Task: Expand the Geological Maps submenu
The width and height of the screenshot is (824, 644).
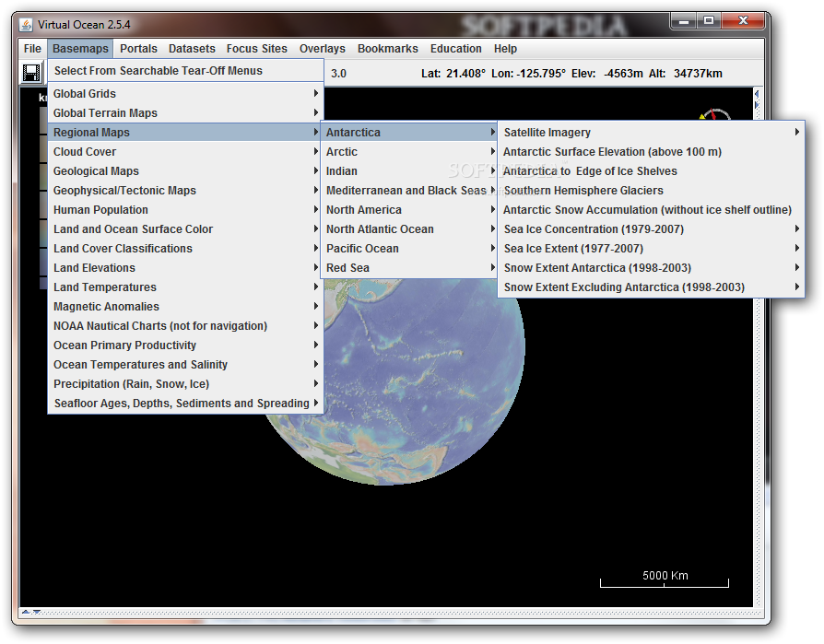Action: 185,171
